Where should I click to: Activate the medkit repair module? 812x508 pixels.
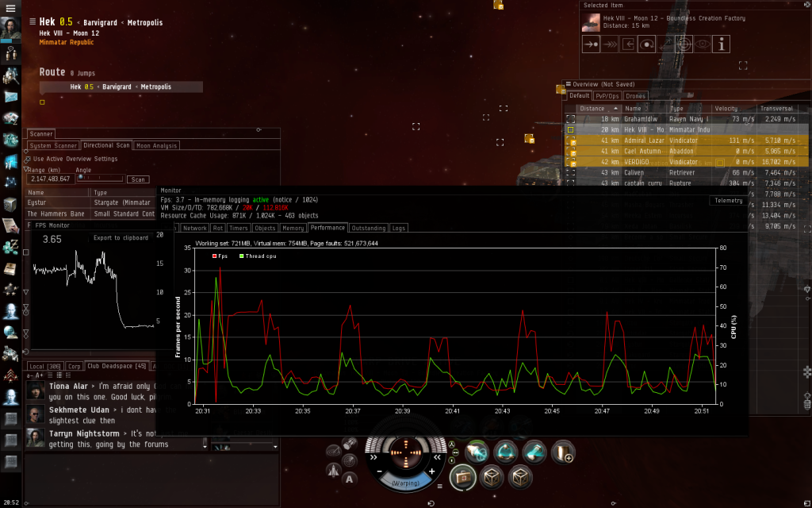tap(462, 477)
